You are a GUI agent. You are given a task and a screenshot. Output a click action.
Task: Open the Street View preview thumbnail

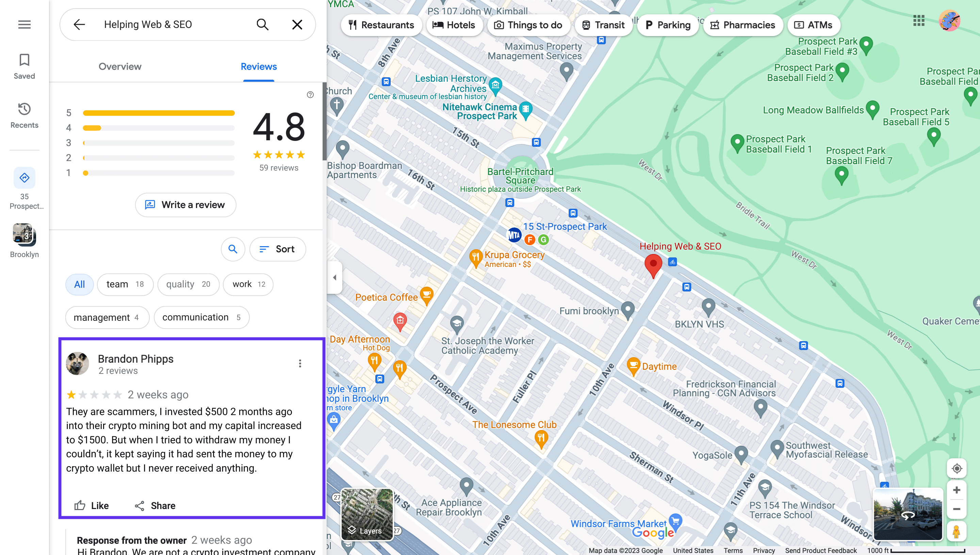pyautogui.click(x=908, y=514)
